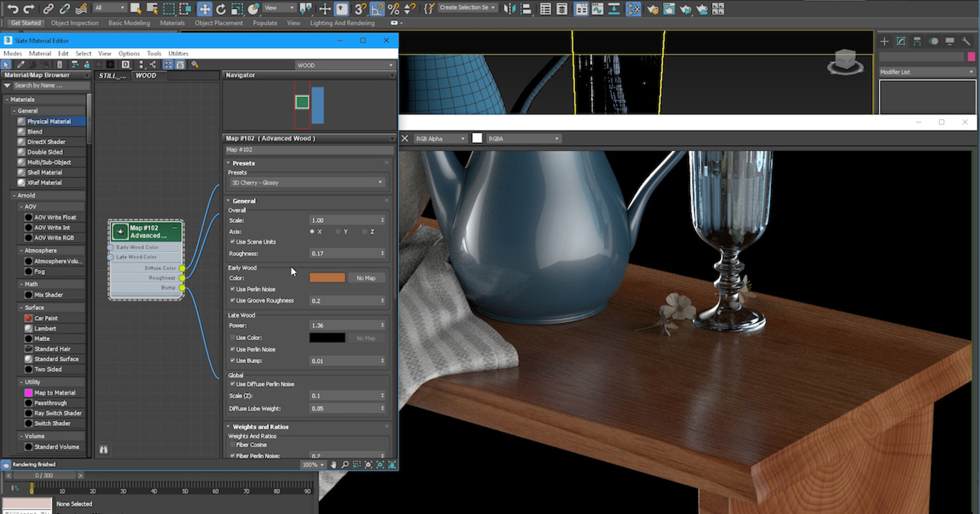Click the Early Wood orange color swatch
Image resolution: width=980 pixels, height=514 pixels.
point(327,278)
